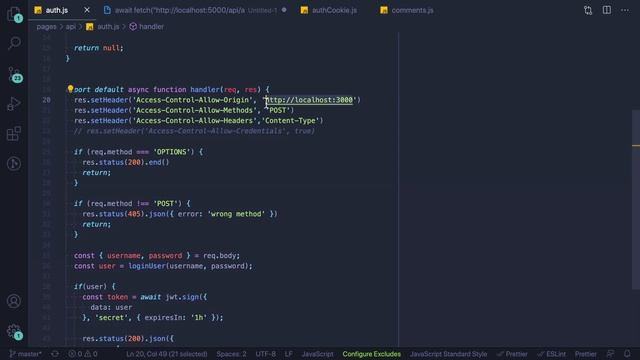The width and height of the screenshot is (640, 360).
Task: Click the Synchronize Changes icon in status bar
Action: 55,354
